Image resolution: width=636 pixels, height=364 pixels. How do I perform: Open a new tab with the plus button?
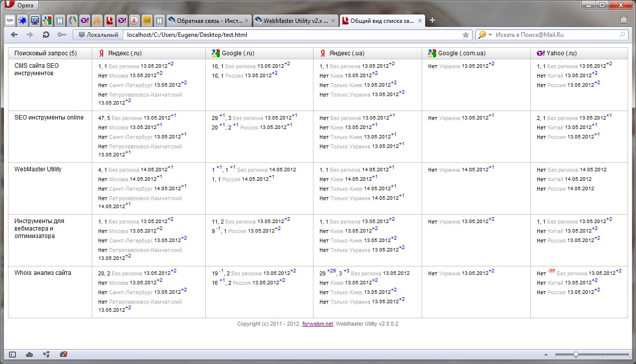pos(432,20)
